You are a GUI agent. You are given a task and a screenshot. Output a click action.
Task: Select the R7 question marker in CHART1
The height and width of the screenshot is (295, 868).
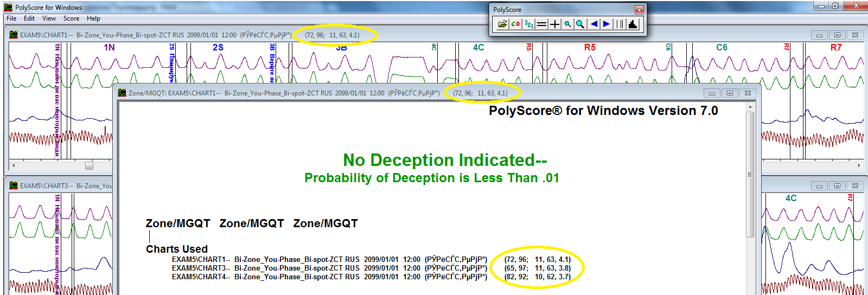pos(836,48)
